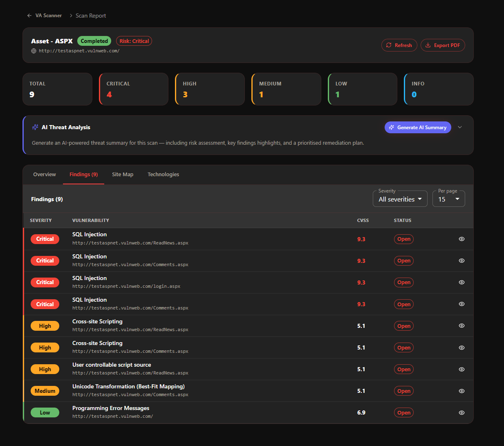Click the login.aspx URL text

[x=126, y=286]
